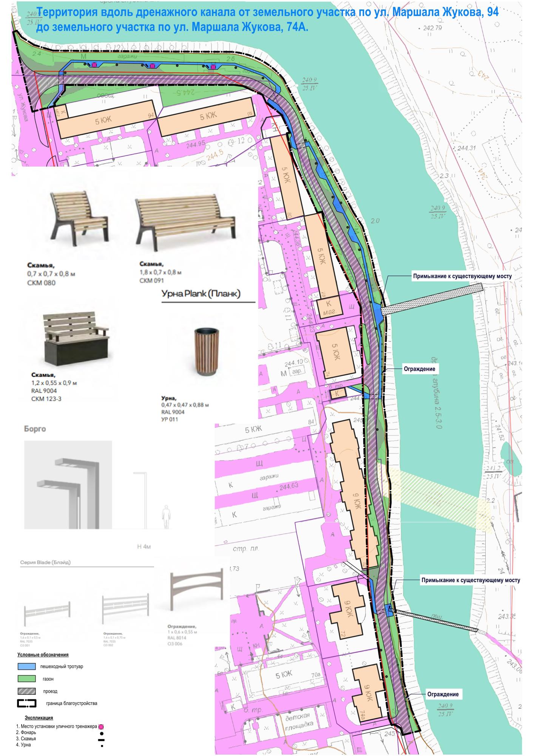The image size is (534, 756).
Task: Click the upper 'Примыкание к существующему мосту' callout
Action: click(462, 276)
